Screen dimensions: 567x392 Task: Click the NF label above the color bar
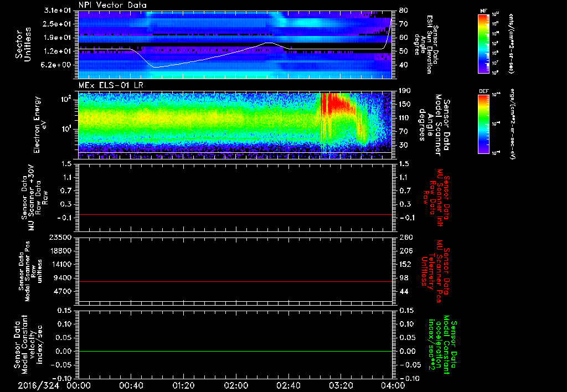pyautogui.click(x=483, y=11)
